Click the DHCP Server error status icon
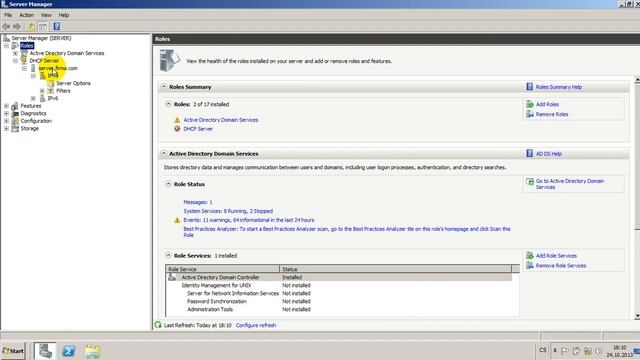The image size is (640, 360). coord(177,129)
